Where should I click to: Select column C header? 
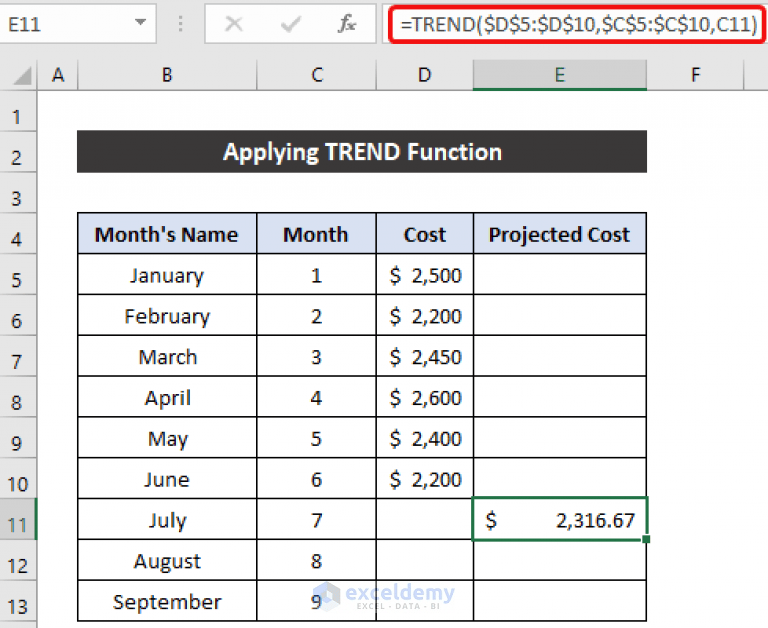[316, 75]
